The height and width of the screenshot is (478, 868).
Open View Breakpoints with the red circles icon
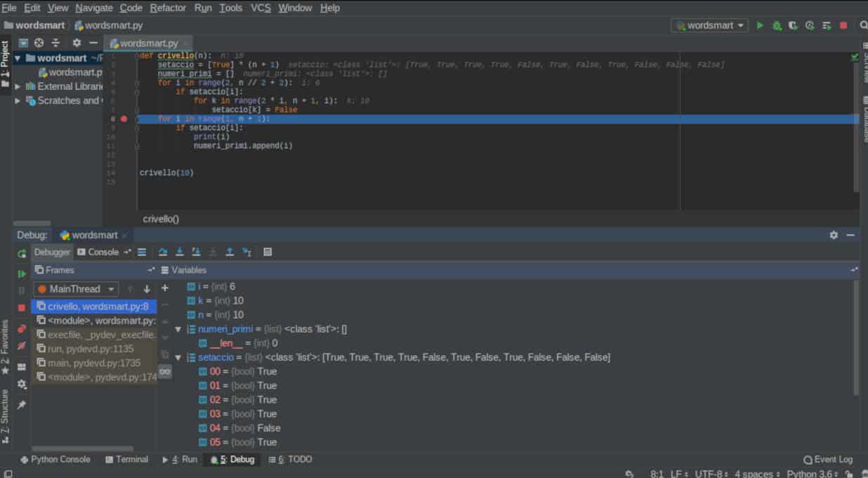[x=22, y=328]
